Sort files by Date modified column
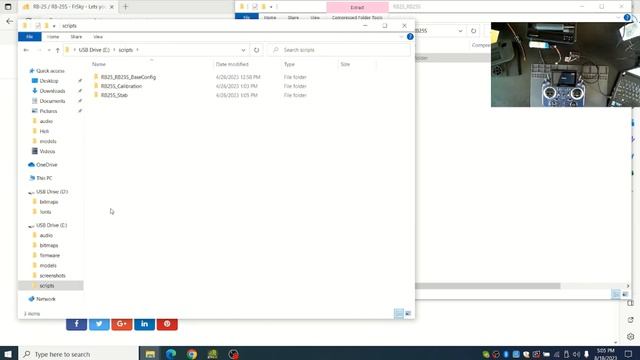 [232, 64]
